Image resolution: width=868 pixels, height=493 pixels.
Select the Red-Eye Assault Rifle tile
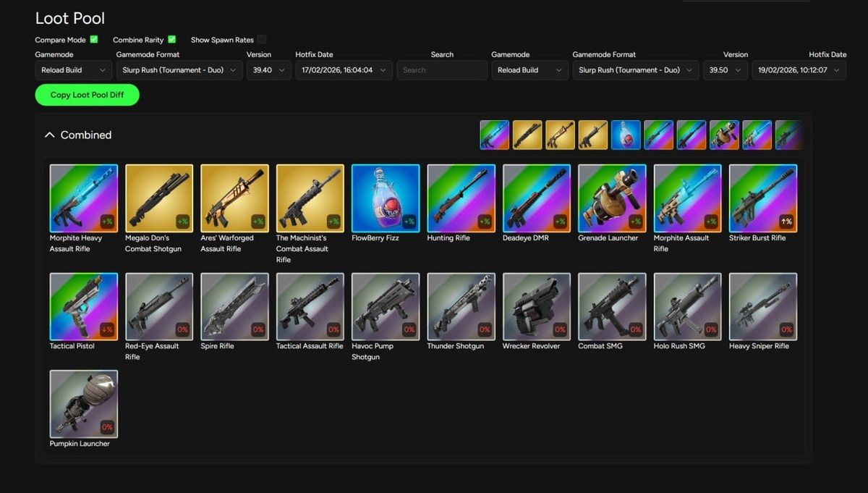159,306
